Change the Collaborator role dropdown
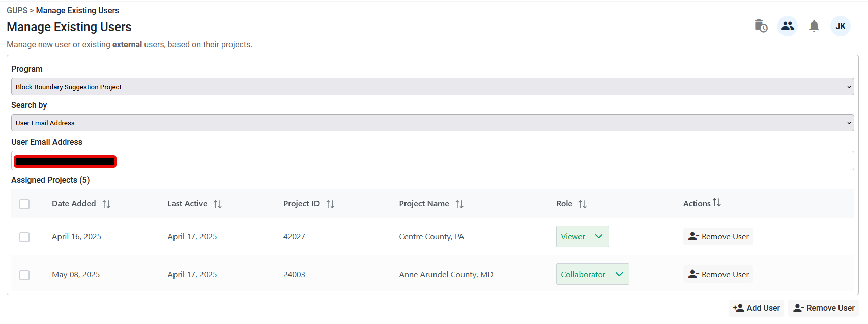This screenshot has height=324, width=868. 592,274
